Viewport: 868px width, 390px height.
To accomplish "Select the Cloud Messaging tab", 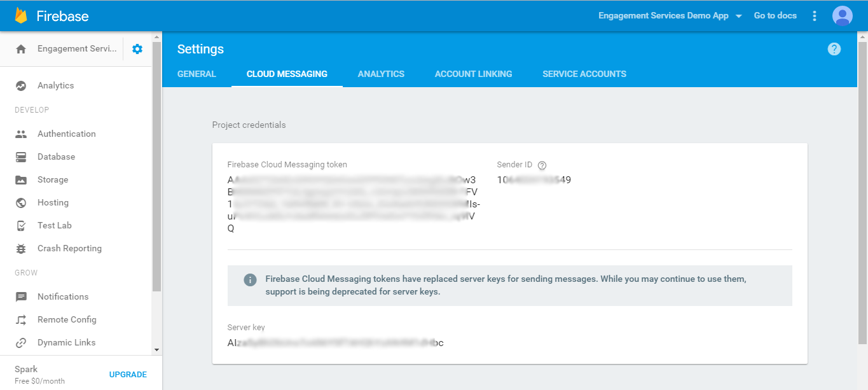I will [287, 74].
